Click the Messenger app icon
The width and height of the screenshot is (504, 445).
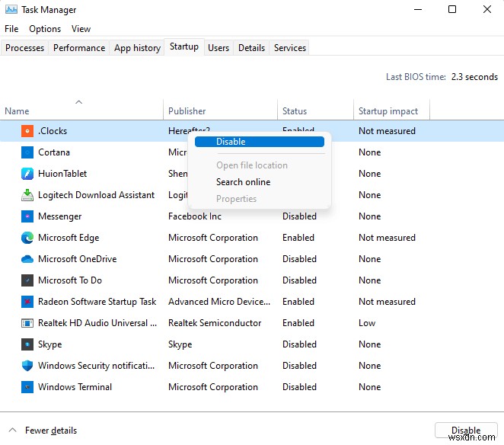pyautogui.click(x=27, y=216)
